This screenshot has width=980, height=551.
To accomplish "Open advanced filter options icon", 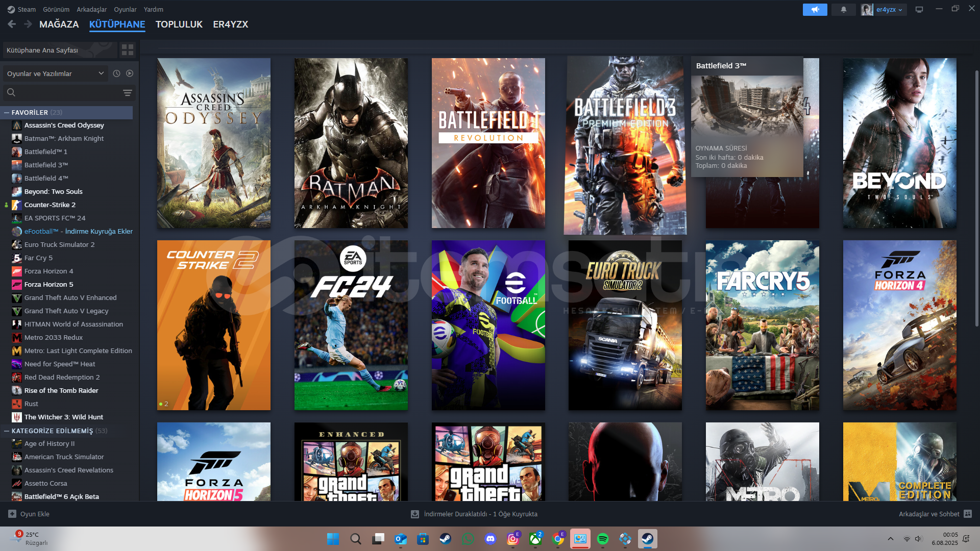I will [x=128, y=92].
